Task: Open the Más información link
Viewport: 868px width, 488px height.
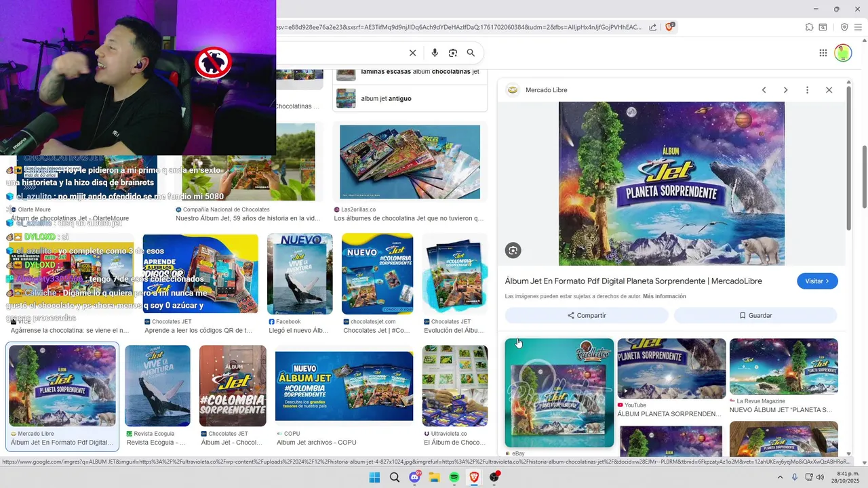Action: (x=664, y=297)
